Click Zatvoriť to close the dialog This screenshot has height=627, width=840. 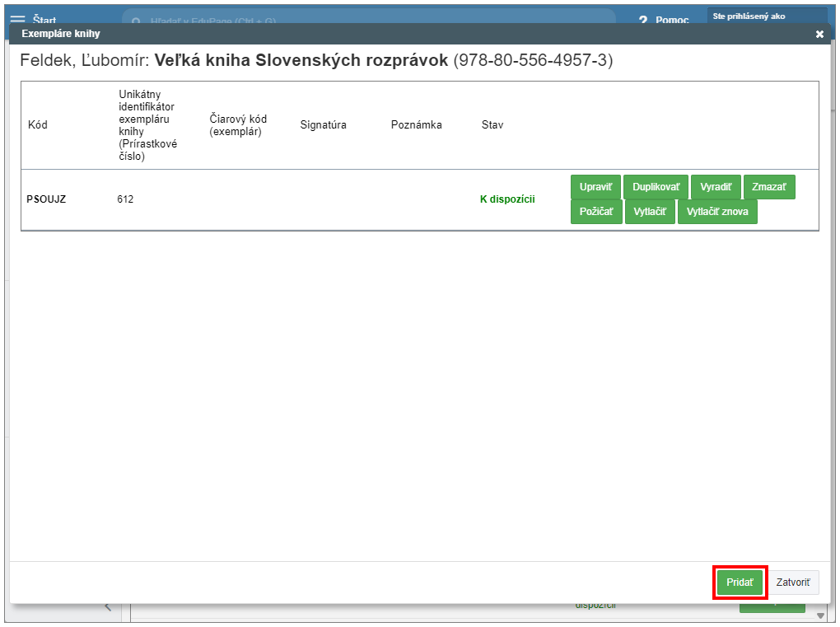click(792, 582)
